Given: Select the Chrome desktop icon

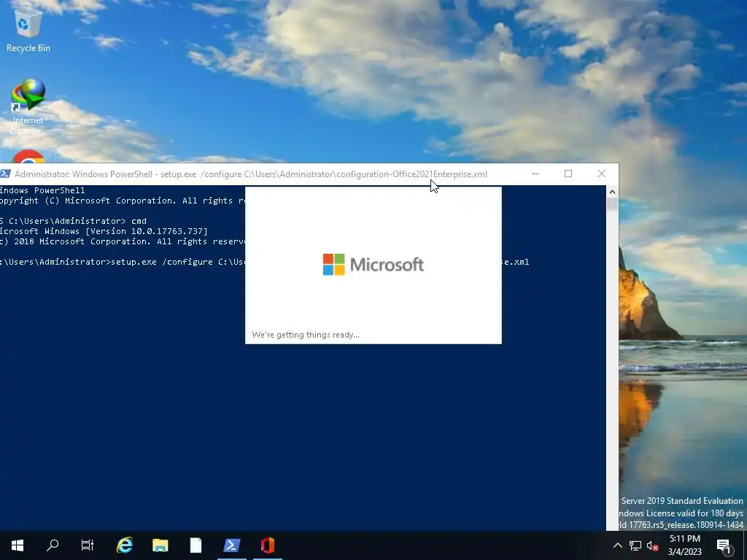Looking at the screenshot, I should click(x=28, y=157).
